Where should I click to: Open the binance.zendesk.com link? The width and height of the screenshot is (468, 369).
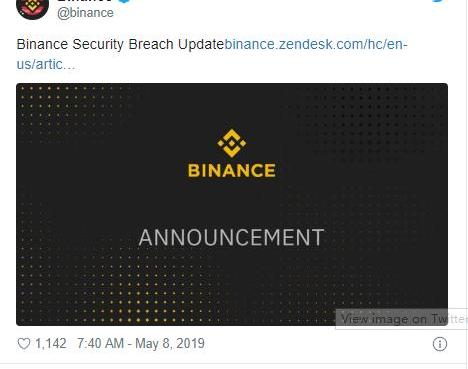pos(316,44)
